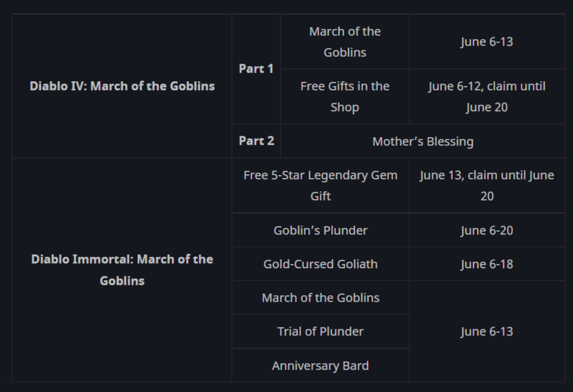Select the Trial of Plunder cell
The image size is (573, 392).
(320, 331)
